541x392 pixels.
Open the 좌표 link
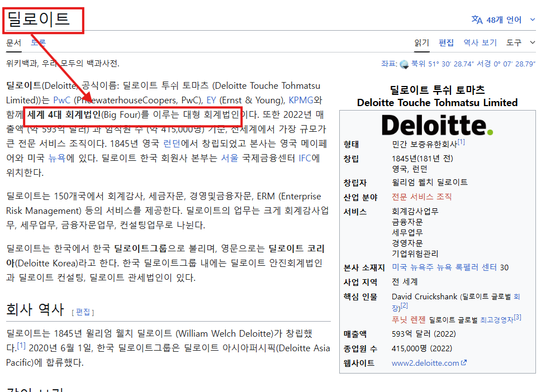click(388, 64)
